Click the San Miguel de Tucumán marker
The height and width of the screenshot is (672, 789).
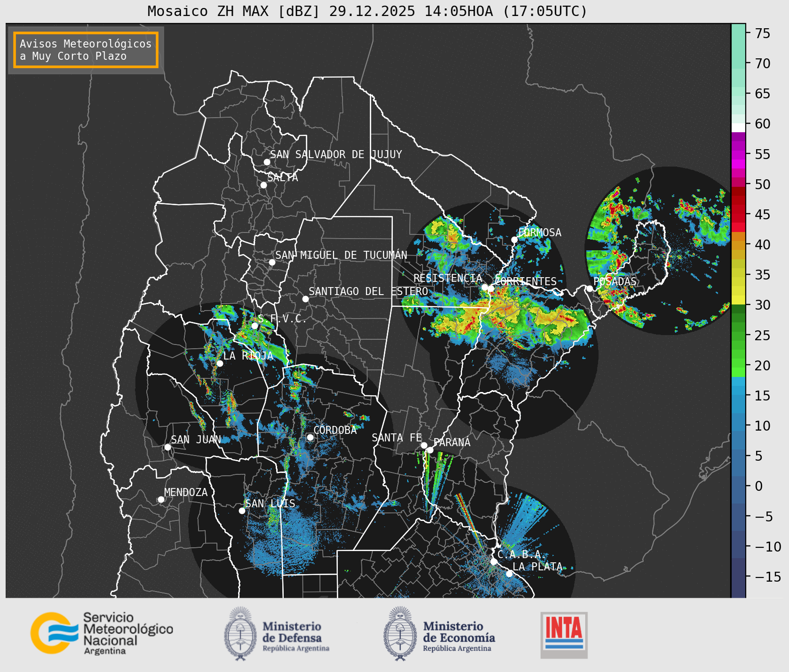click(x=272, y=262)
